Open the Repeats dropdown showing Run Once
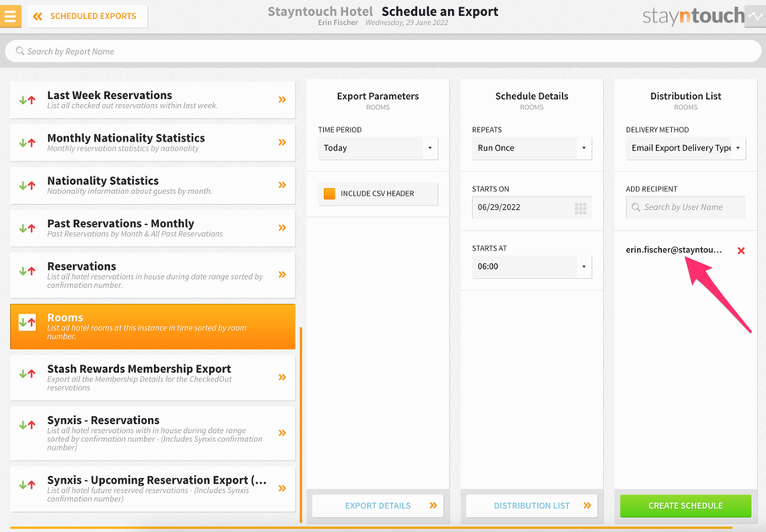The image size is (766, 532). point(531,148)
